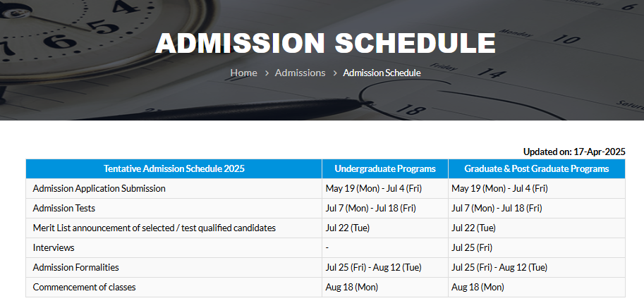The height and width of the screenshot is (308, 644).
Task: Click Undergraduate Admission Tests date cell
Action: (385, 209)
